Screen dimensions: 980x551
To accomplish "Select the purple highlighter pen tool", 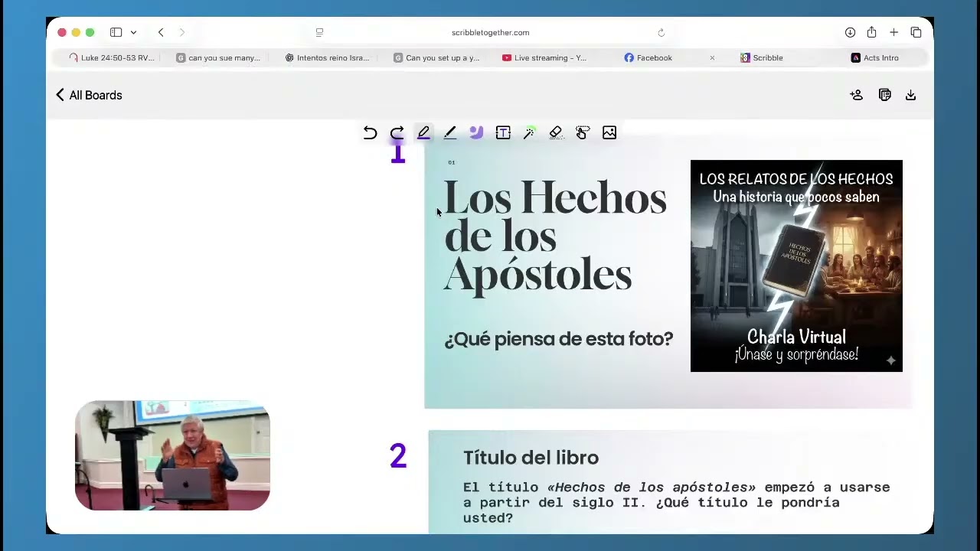I will coord(423,133).
